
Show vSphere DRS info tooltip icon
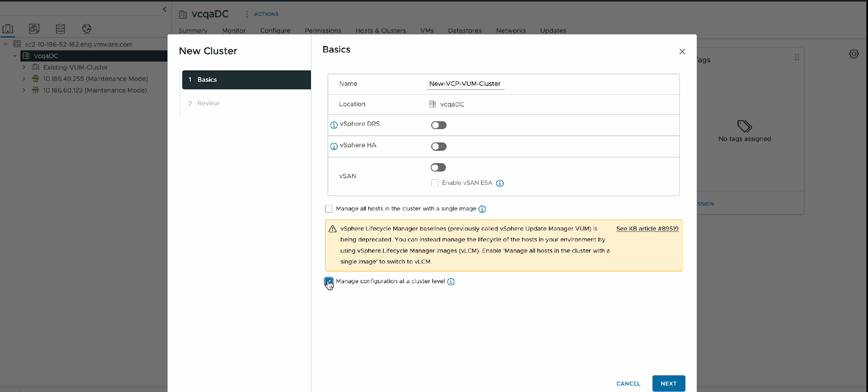pos(334,125)
